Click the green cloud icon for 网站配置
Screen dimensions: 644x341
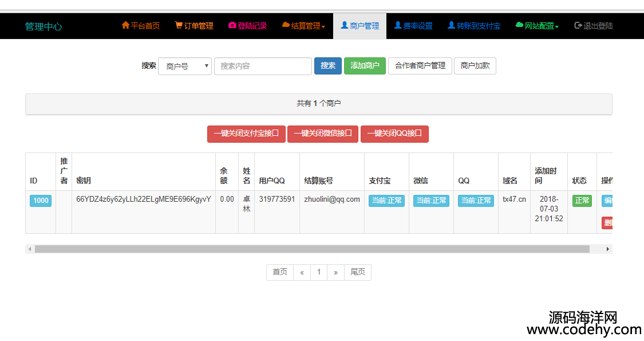click(519, 26)
